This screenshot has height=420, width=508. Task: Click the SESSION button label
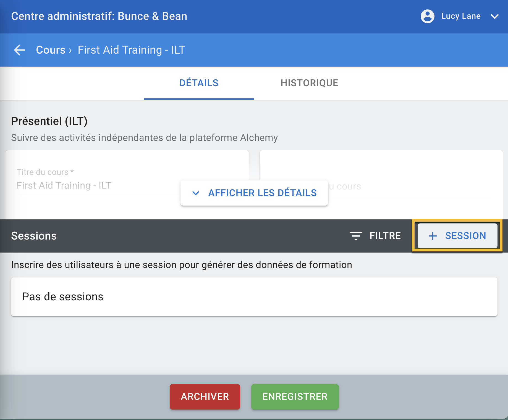[465, 236]
